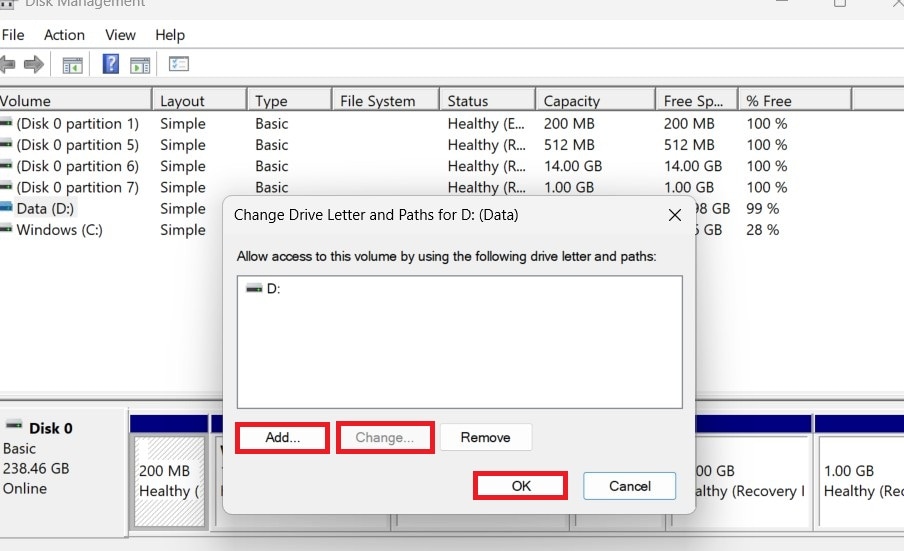Sort by File System column header

pos(386,101)
